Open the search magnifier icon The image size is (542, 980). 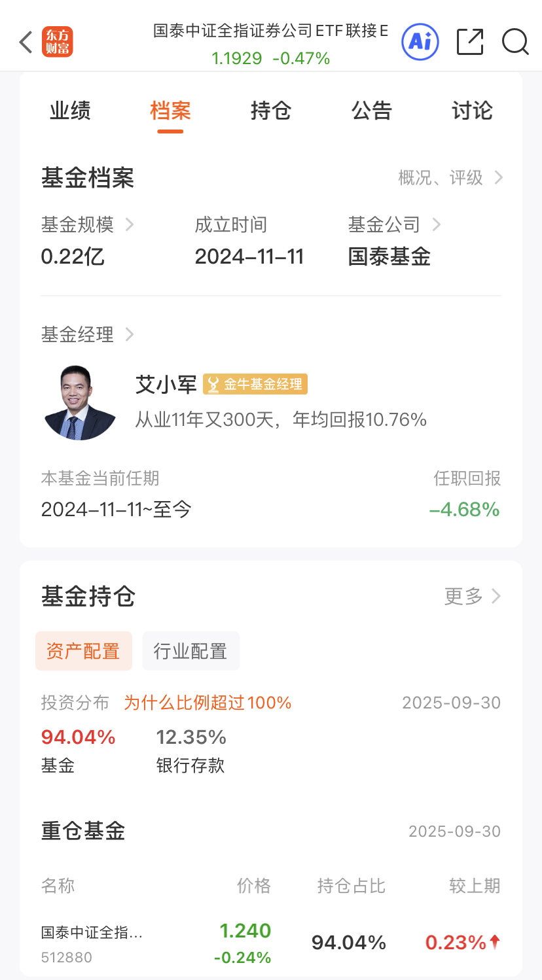pyautogui.click(x=515, y=42)
